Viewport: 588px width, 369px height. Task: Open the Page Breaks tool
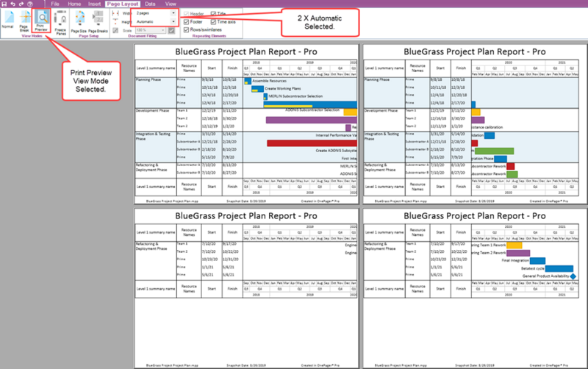98,22
